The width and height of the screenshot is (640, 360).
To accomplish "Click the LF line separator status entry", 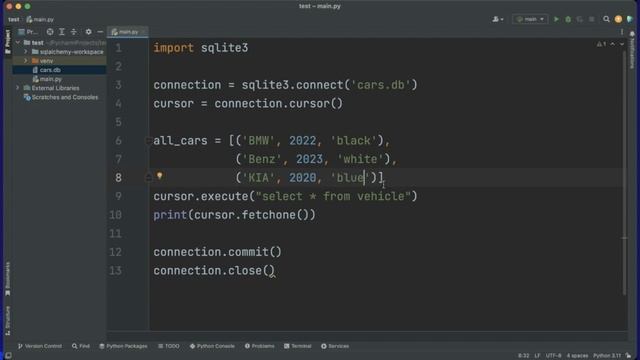I will click(x=537, y=356).
